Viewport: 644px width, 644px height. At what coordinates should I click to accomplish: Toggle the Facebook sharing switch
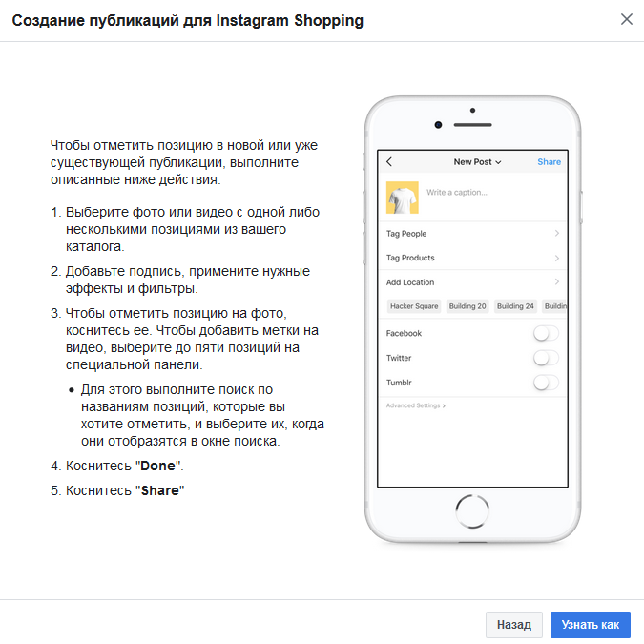coord(546,334)
